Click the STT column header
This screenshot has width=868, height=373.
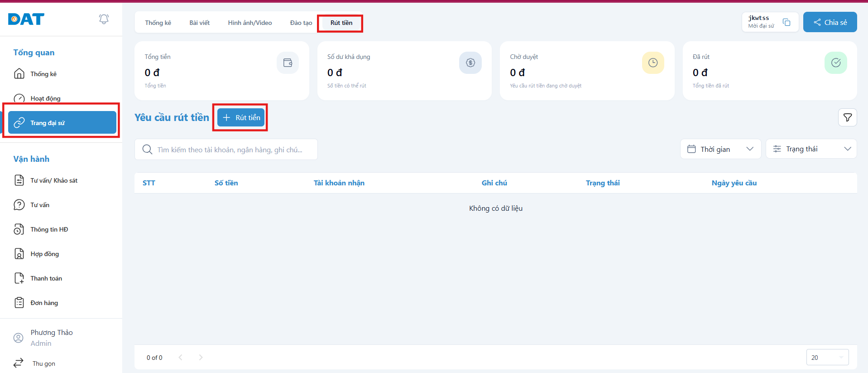[149, 183]
